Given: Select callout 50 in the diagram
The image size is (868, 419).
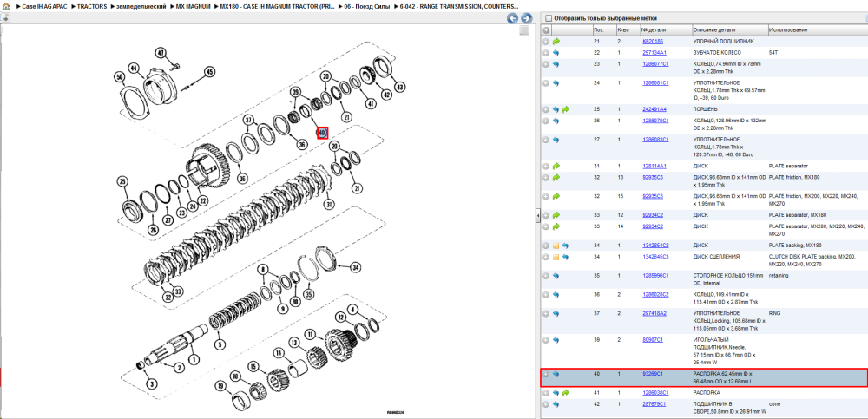Looking at the screenshot, I should (120, 77).
